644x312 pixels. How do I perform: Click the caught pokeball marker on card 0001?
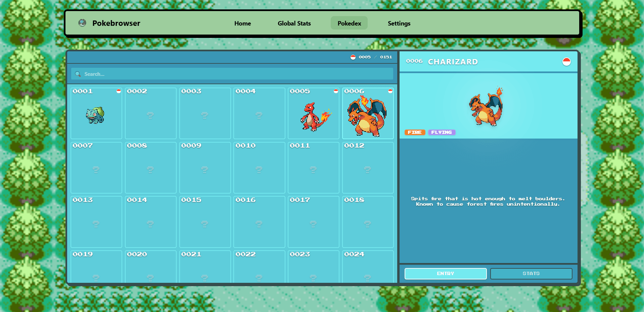119,91
